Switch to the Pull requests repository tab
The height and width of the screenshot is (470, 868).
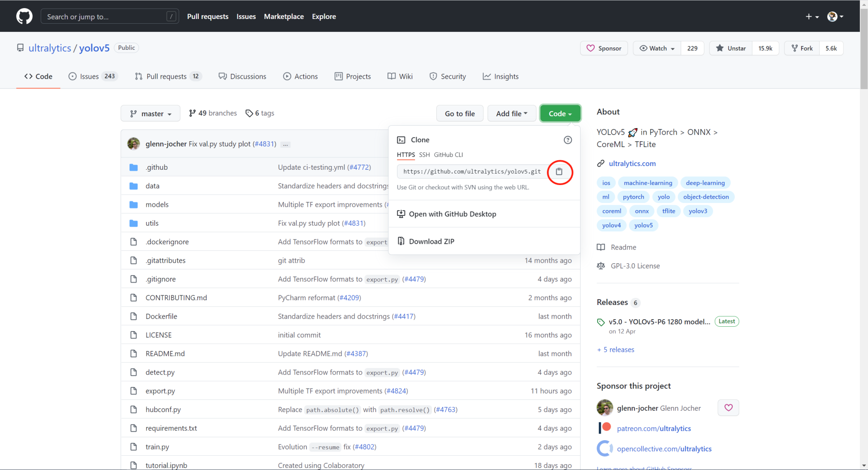[x=168, y=76]
